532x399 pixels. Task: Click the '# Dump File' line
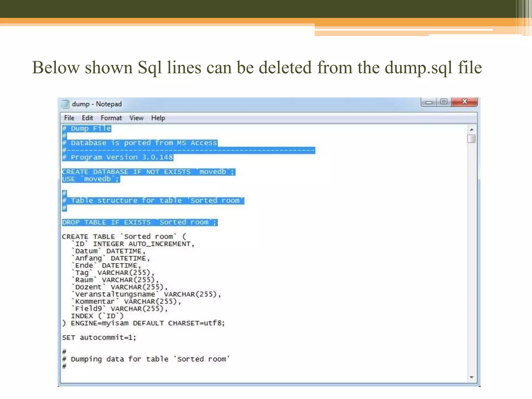point(87,129)
